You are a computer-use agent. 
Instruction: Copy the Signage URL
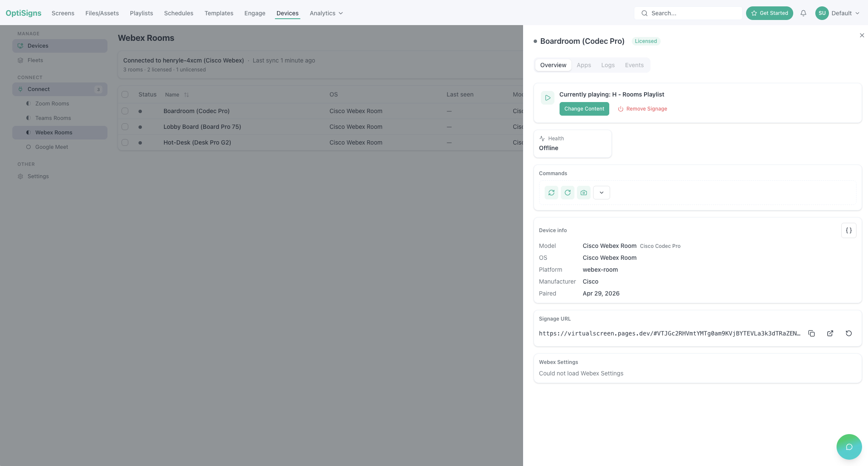pyautogui.click(x=811, y=333)
